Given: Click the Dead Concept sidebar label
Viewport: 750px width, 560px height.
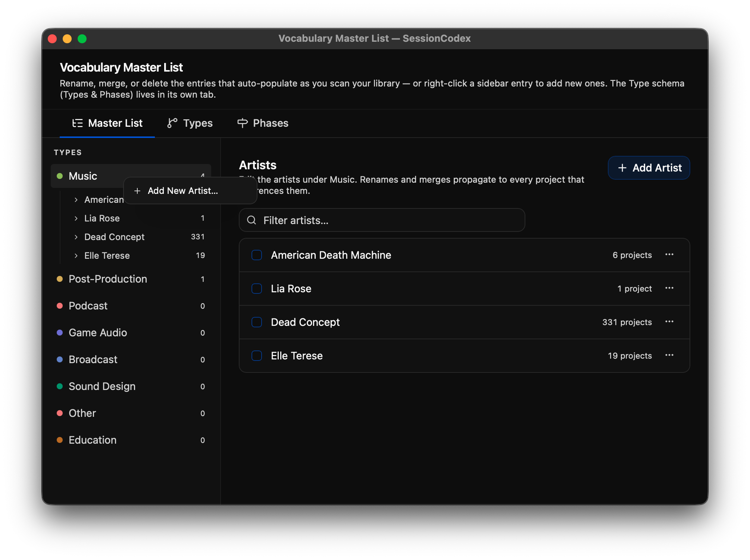Looking at the screenshot, I should [114, 237].
